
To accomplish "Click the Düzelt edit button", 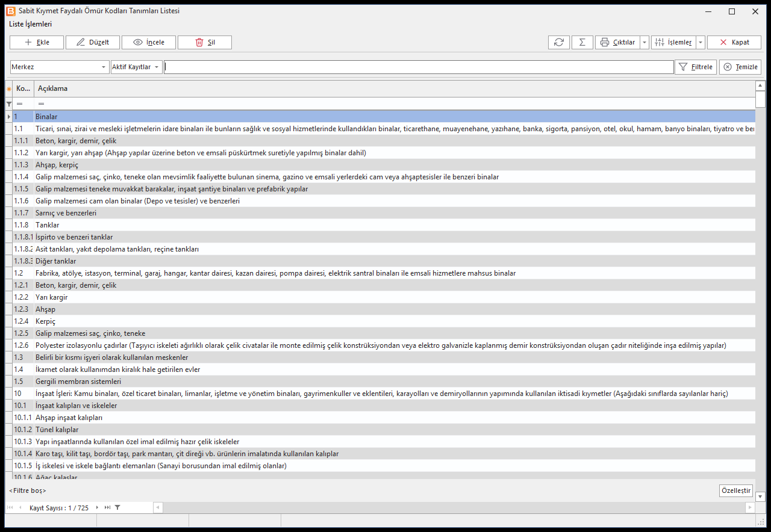I will pyautogui.click(x=93, y=42).
